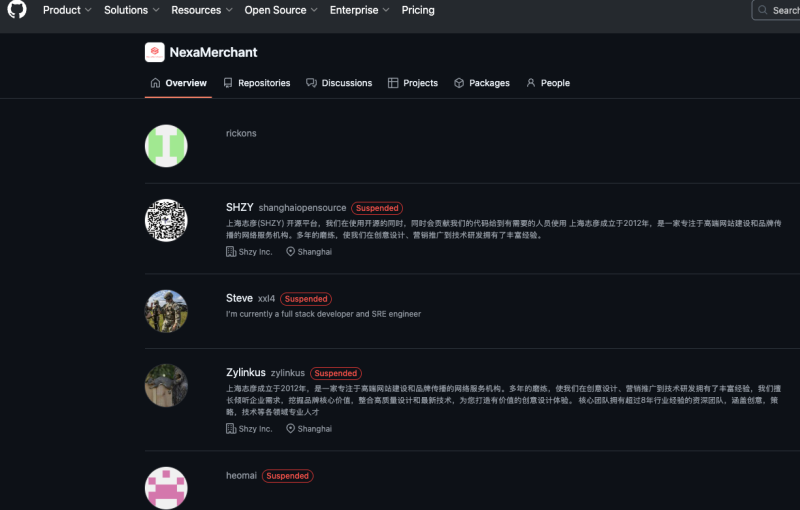Open the shanghaiopensource username link

(302, 208)
